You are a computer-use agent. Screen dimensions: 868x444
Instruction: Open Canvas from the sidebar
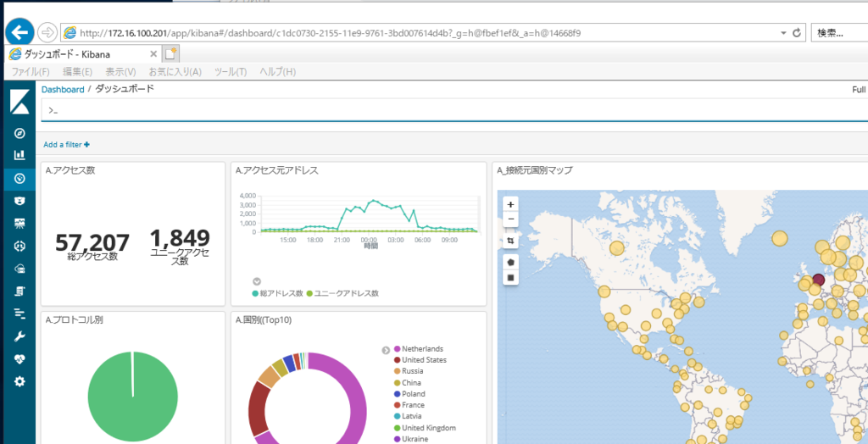19,223
